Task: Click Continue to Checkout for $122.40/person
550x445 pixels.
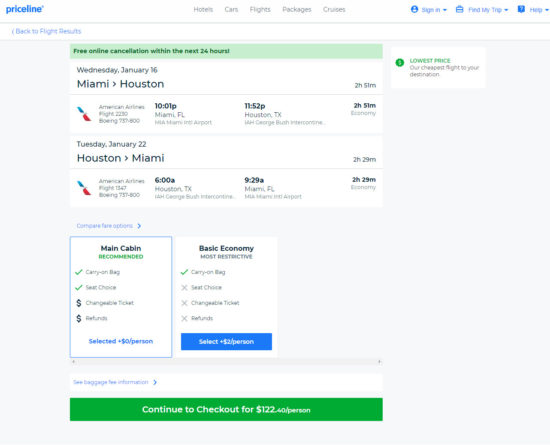Action: tap(226, 410)
